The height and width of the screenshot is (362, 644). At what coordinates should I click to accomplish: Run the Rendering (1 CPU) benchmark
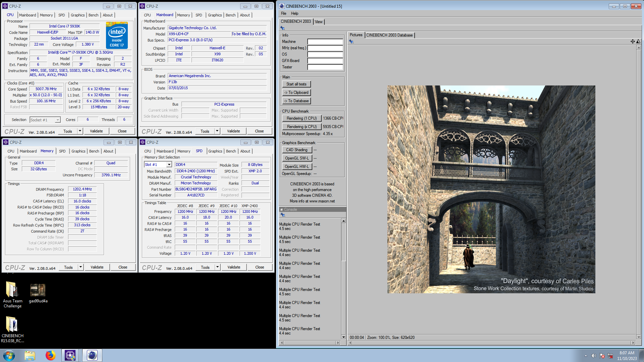coord(302,118)
